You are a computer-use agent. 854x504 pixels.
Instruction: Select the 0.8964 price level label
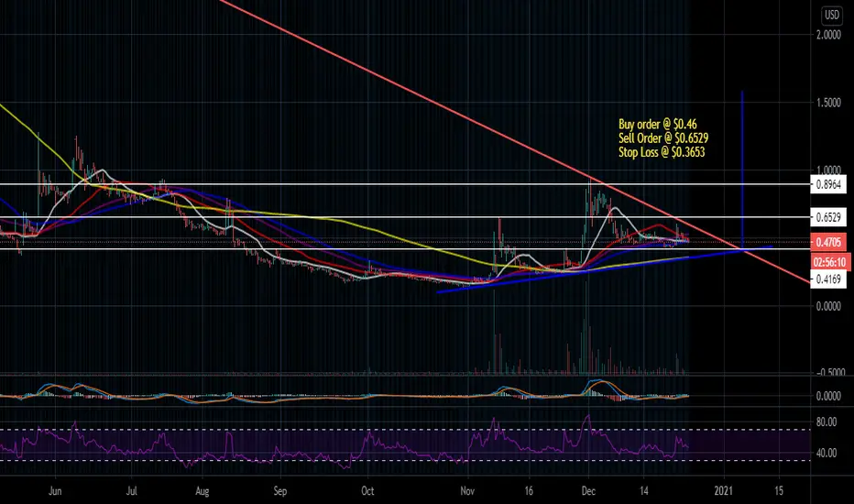(829, 185)
